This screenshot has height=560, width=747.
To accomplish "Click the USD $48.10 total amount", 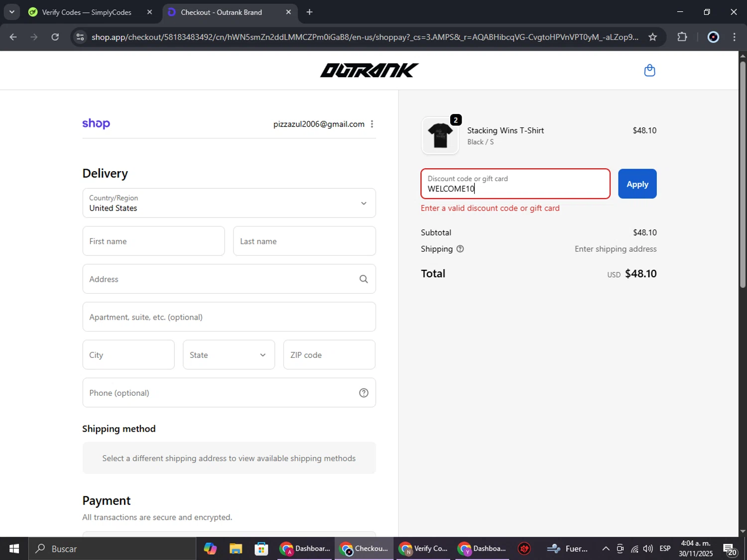I will pyautogui.click(x=631, y=274).
